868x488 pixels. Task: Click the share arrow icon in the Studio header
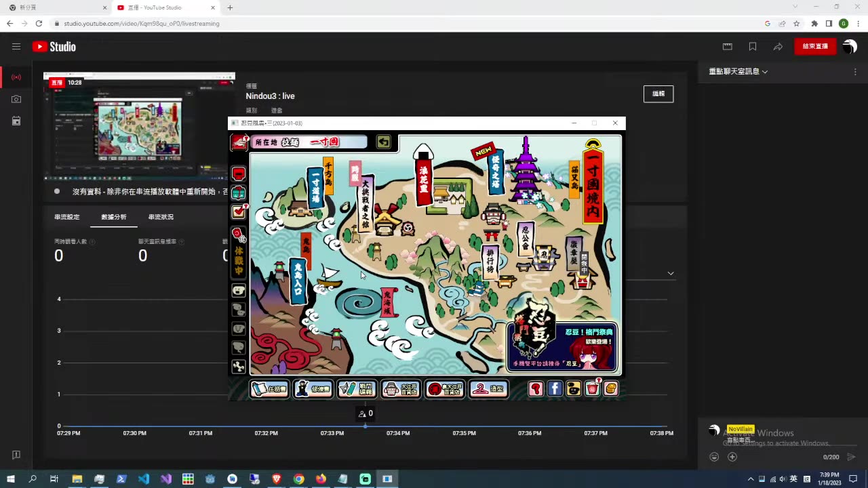pyautogui.click(x=778, y=47)
